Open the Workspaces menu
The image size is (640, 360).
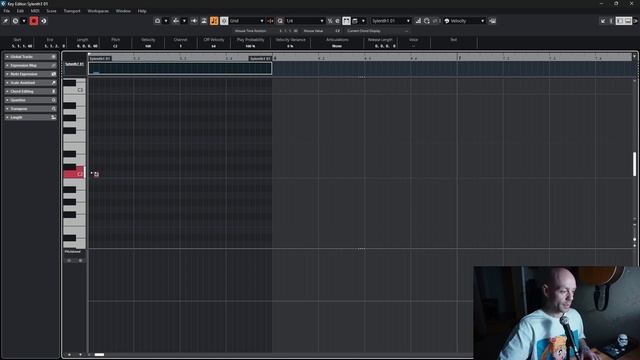[98, 11]
